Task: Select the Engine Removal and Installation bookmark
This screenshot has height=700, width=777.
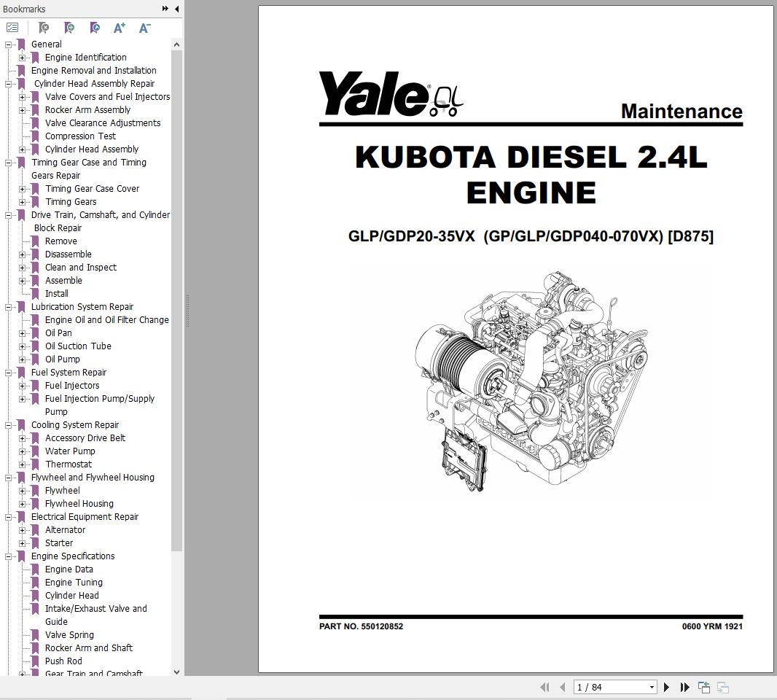Action: point(93,71)
